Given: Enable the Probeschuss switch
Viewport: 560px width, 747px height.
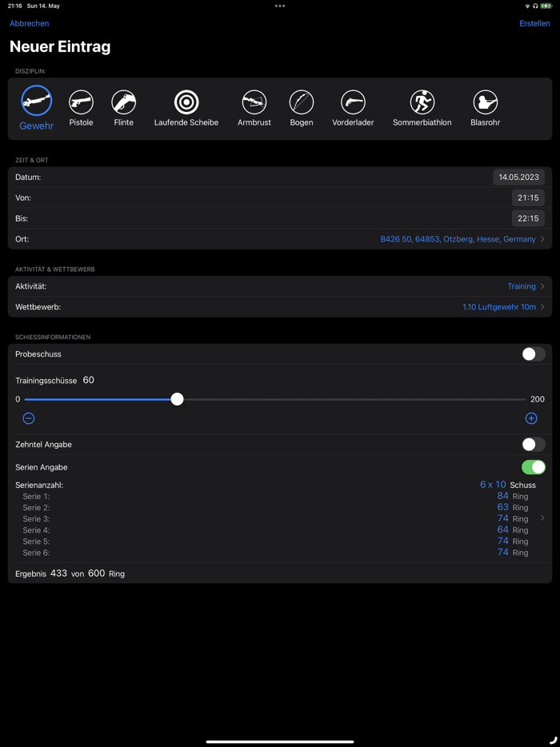Looking at the screenshot, I should pyautogui.click(x=534, y=354).
